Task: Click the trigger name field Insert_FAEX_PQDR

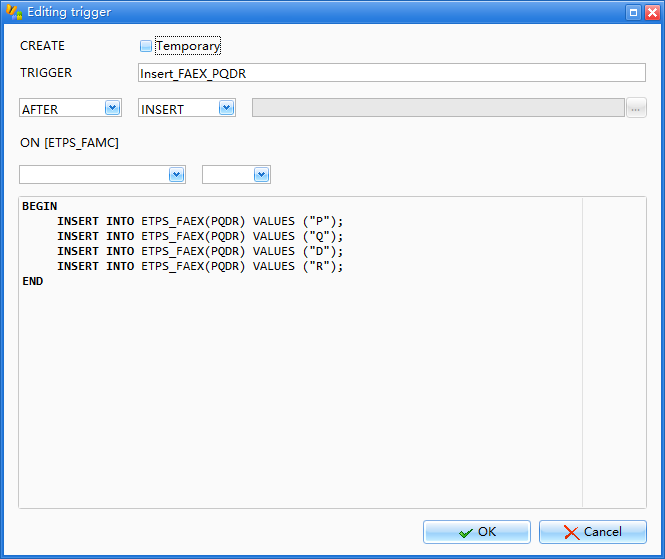Action: (391, 73)
